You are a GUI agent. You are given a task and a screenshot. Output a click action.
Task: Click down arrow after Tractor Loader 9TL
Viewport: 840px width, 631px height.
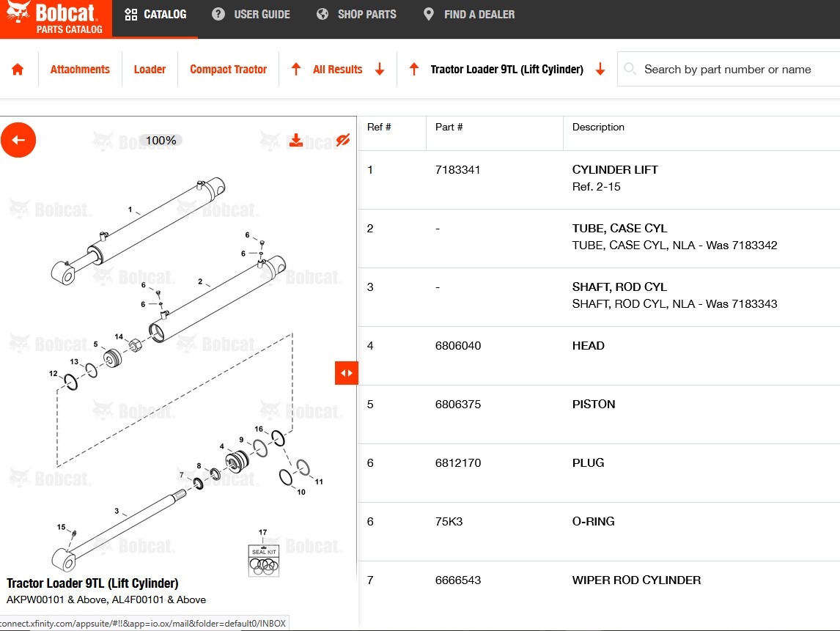pos(600,69)
